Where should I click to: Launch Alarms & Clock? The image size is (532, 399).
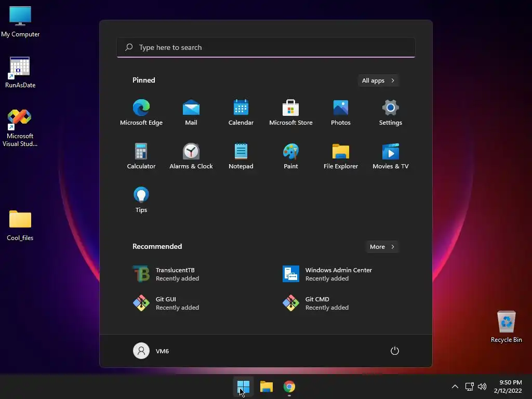191,156
